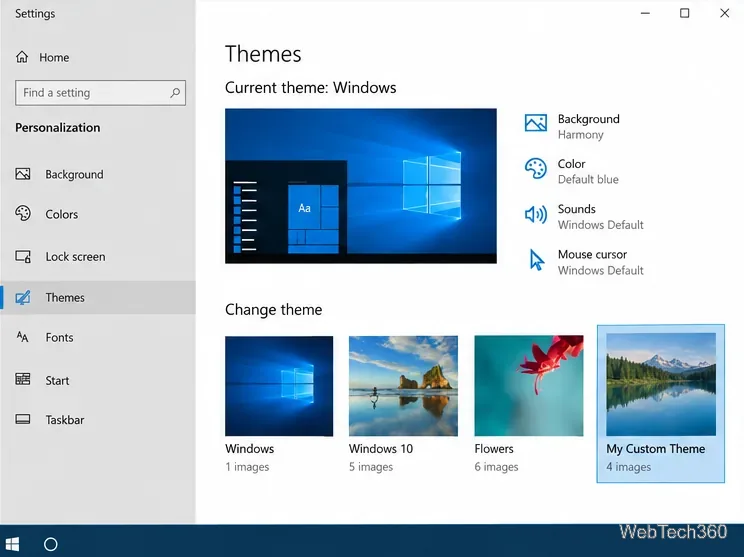Go to Colors in Personalization
Viewport: 744px width, 557px height.
click(x=98, y=214)
